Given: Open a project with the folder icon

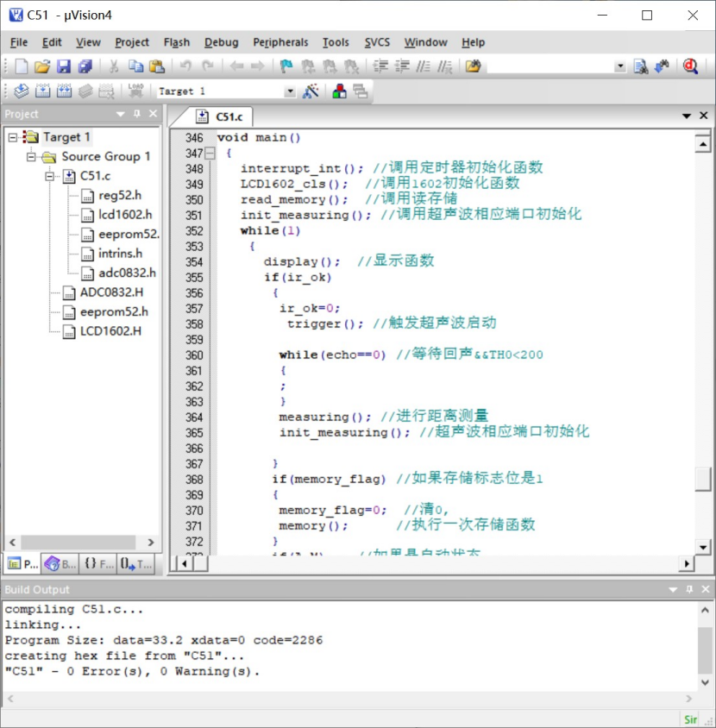Looking at the screenshot, I should click(41, 66).
